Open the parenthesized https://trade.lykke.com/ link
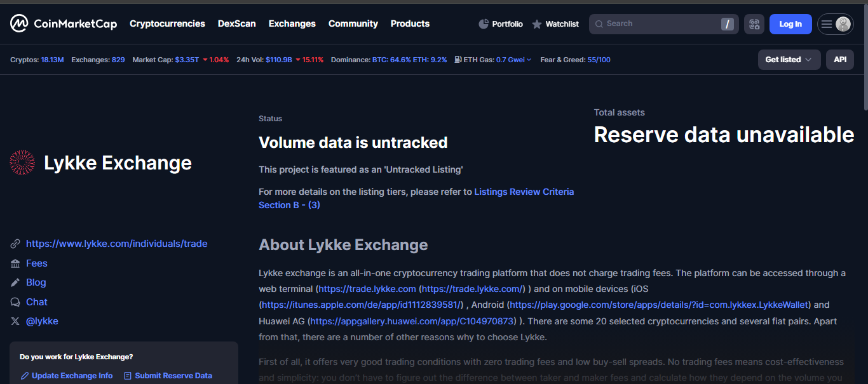This screenshot has width=868, height=384. (x=473, y=289)
